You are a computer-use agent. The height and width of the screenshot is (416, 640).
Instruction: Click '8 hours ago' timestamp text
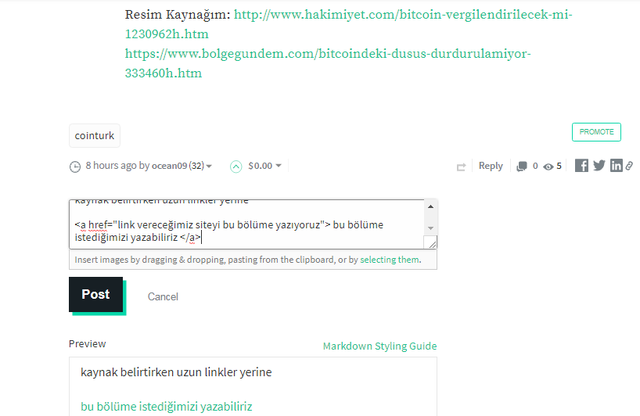pyautogui.click(x=111, y=166)
